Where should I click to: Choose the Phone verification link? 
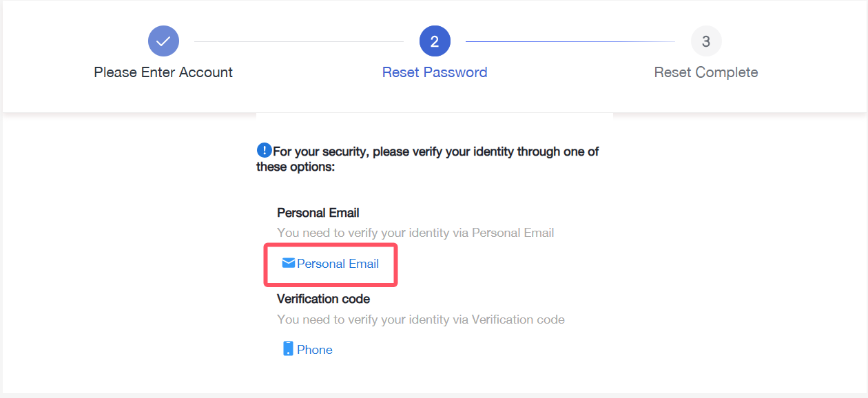tap(315, 350)
